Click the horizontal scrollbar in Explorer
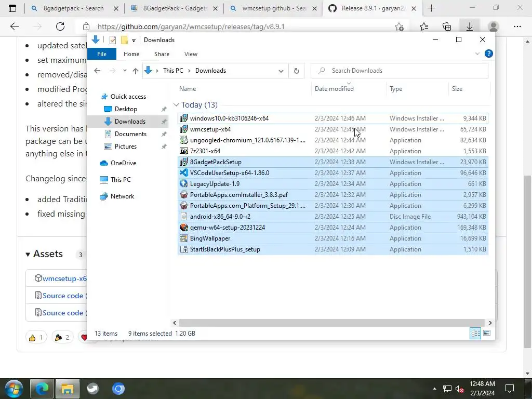The width and height of the screenshot is (532, 399). [332, 323]
